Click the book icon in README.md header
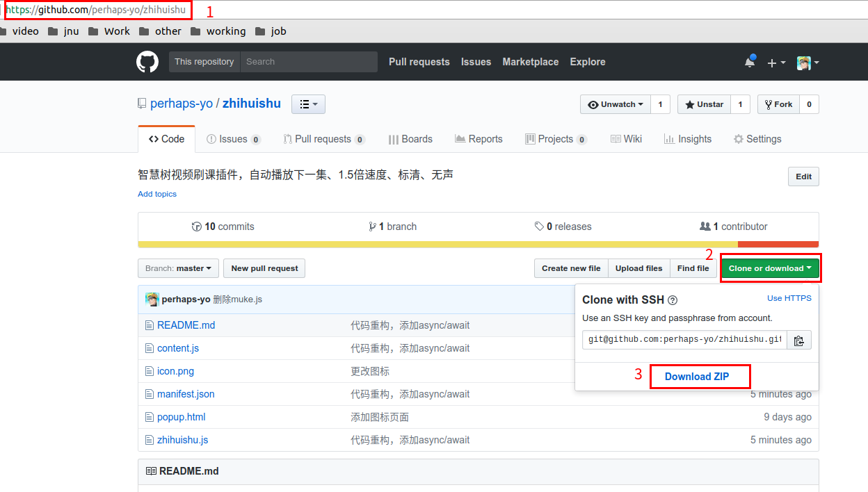The height and width of the screenshot is (492, 868). click(151, 471)
